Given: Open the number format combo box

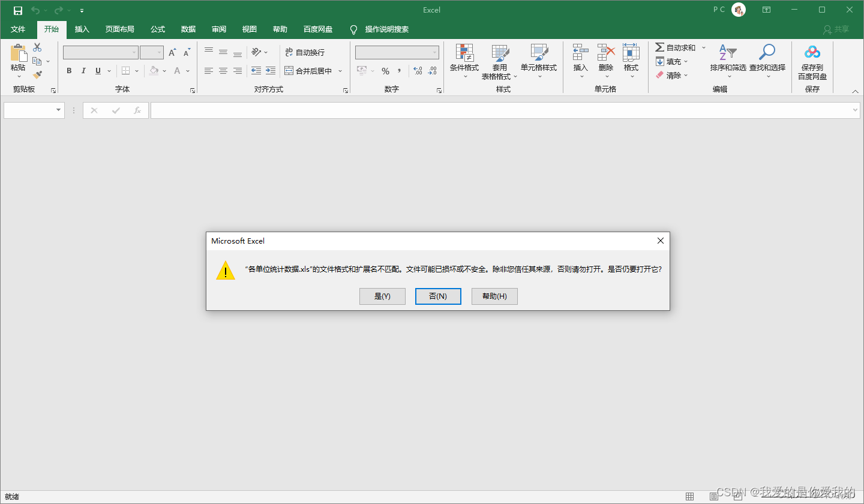Looking at the screenshot, I should 397,53.
